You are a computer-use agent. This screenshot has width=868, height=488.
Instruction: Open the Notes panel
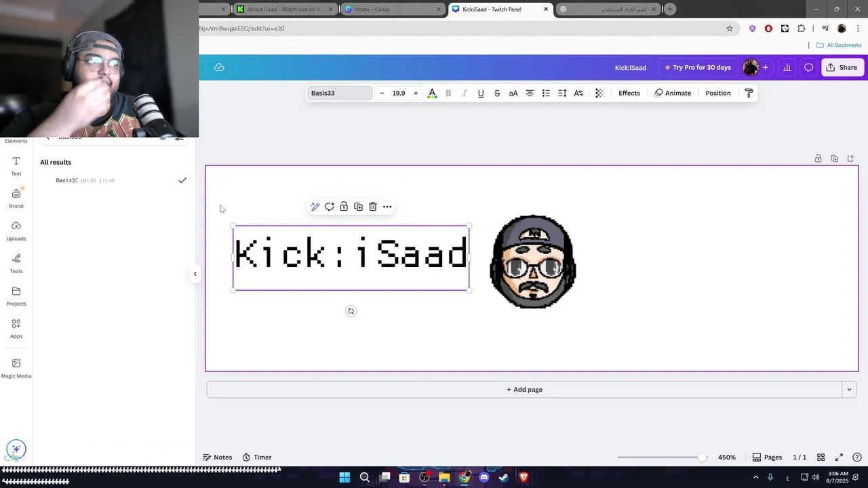218,457
